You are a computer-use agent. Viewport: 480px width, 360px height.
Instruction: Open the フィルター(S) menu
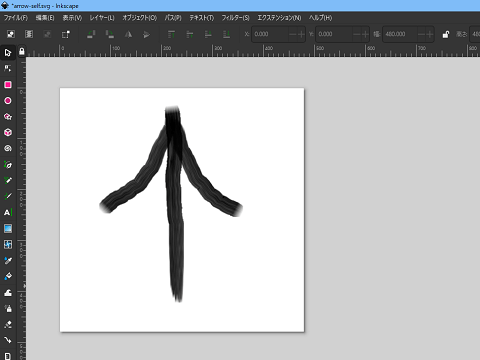(236, 18)
